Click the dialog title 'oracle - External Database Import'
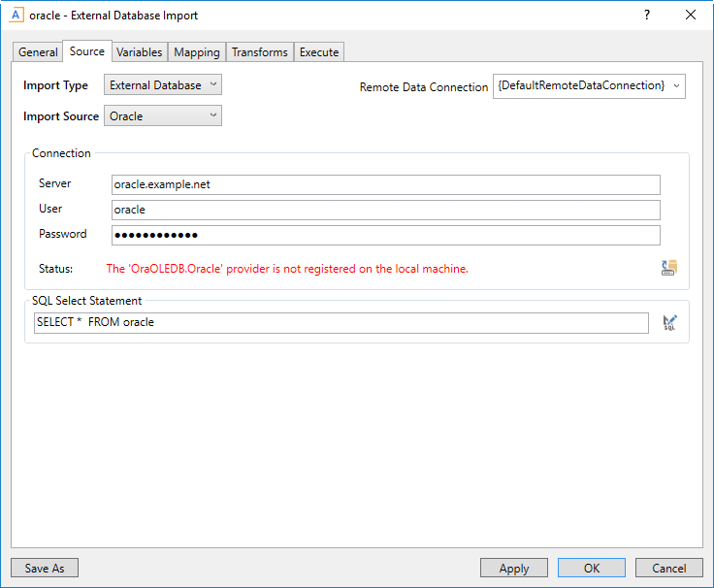The height and width of the screenshot is (588, 714). 114,16
